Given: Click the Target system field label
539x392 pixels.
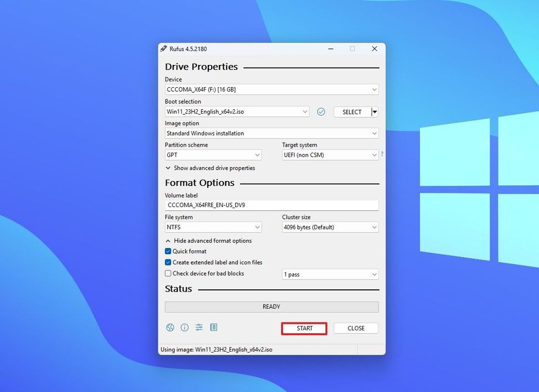Looking at the screenshot, I should point(300,145).
